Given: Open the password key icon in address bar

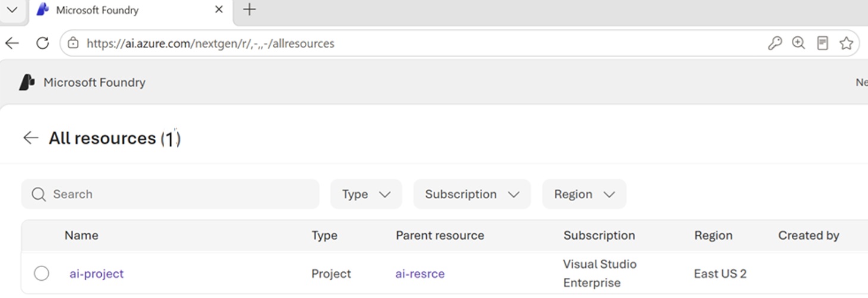Looking at the screenshot, I should 775,43.
